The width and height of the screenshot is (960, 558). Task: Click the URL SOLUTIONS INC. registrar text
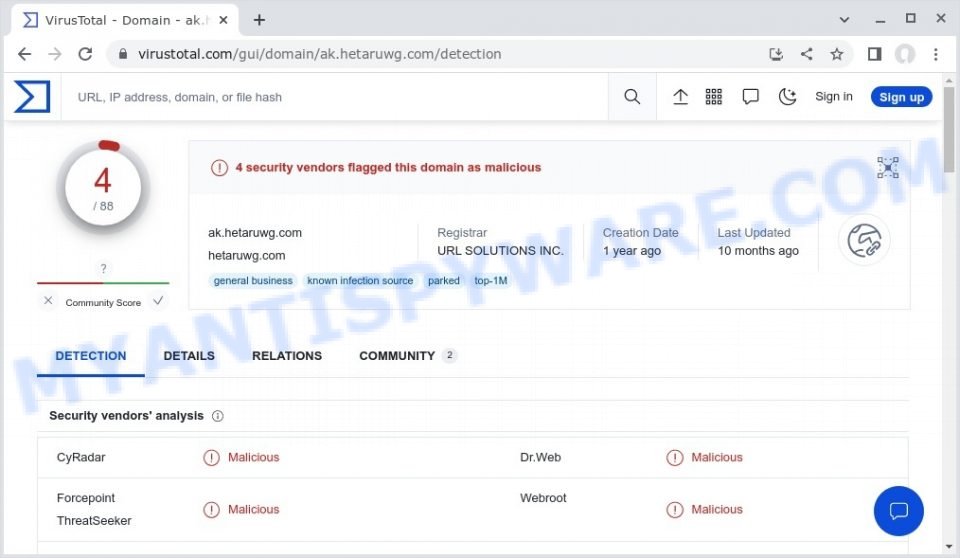point(500,251)
